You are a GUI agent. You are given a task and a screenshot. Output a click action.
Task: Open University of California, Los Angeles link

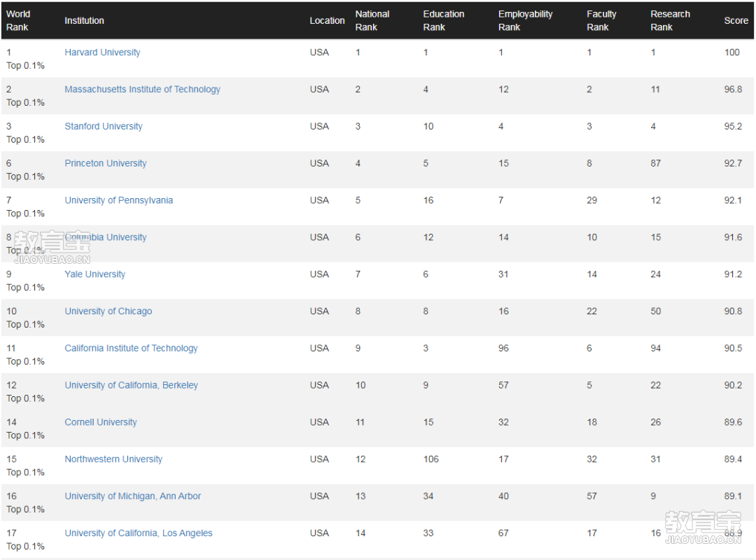click(139, 533)
